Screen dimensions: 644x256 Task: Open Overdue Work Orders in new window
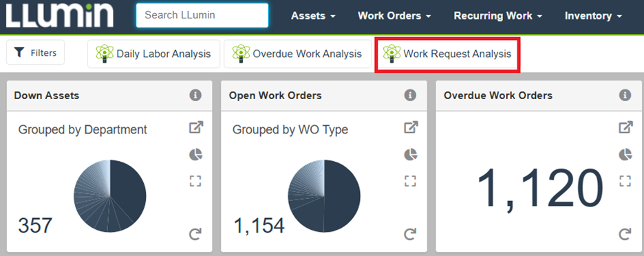625,127
